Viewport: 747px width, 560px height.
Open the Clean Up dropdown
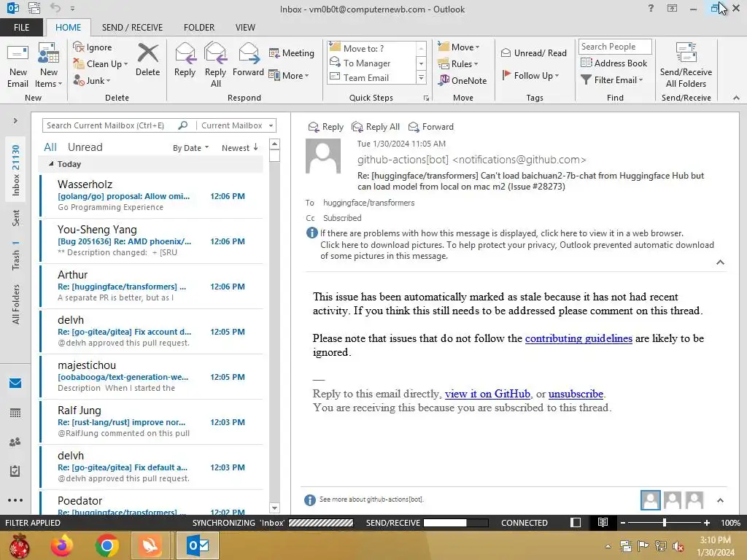point(101,64)
